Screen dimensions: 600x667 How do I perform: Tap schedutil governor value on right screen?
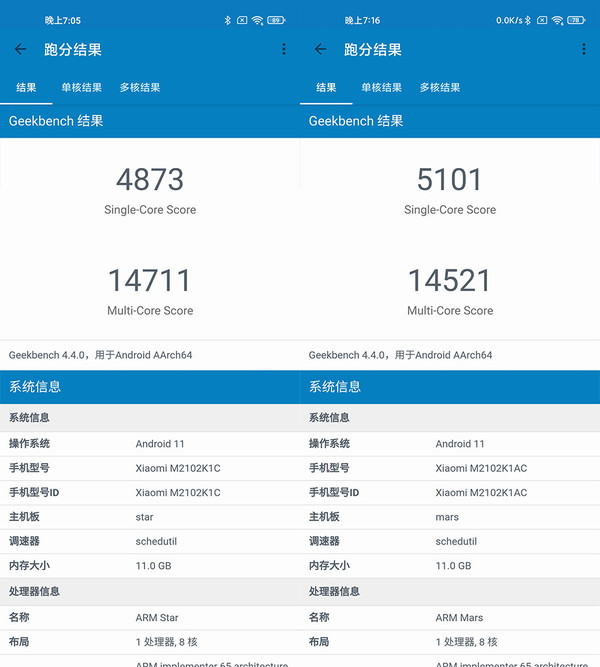[456, 541]
